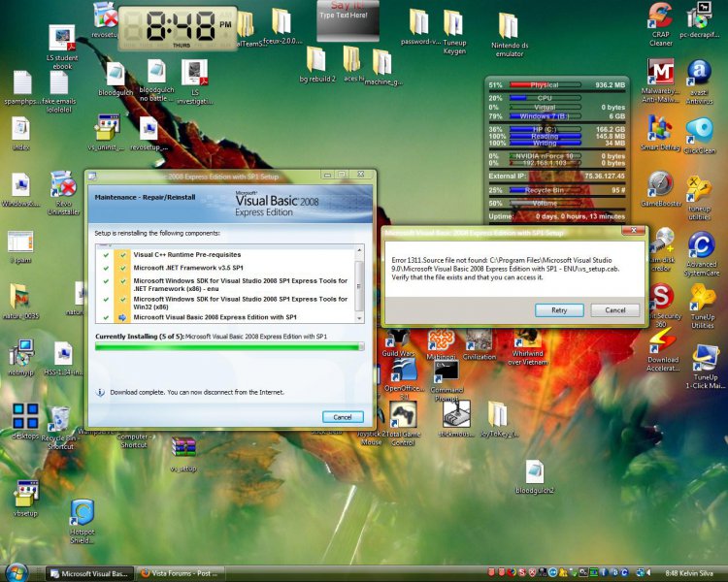The height and width of the screenshot is (582, 728).
Task: Select the Nintendo ds emulator folder
Action: tap(510, 35)
